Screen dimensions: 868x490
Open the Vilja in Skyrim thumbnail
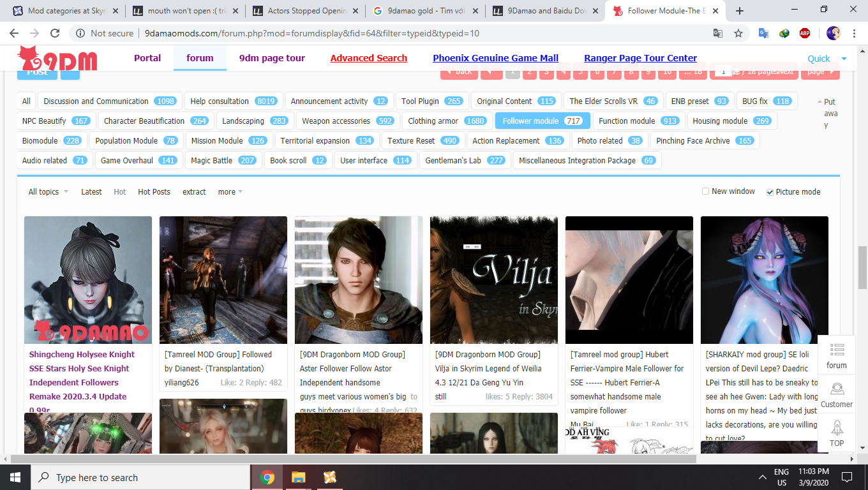(x=494, y=280)
